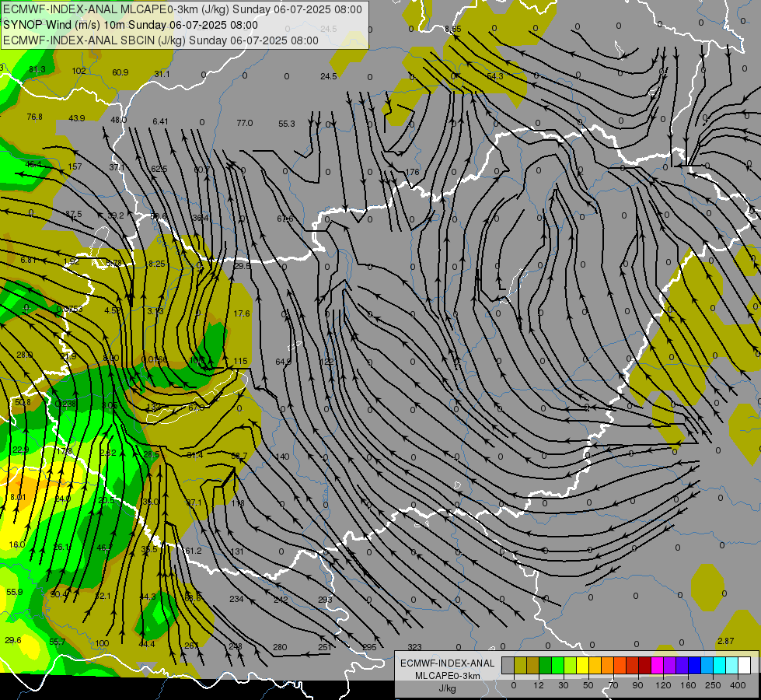Click the map value '54.3'
The height and width of the screenshot is (700, 761).
tap(495, 76)
